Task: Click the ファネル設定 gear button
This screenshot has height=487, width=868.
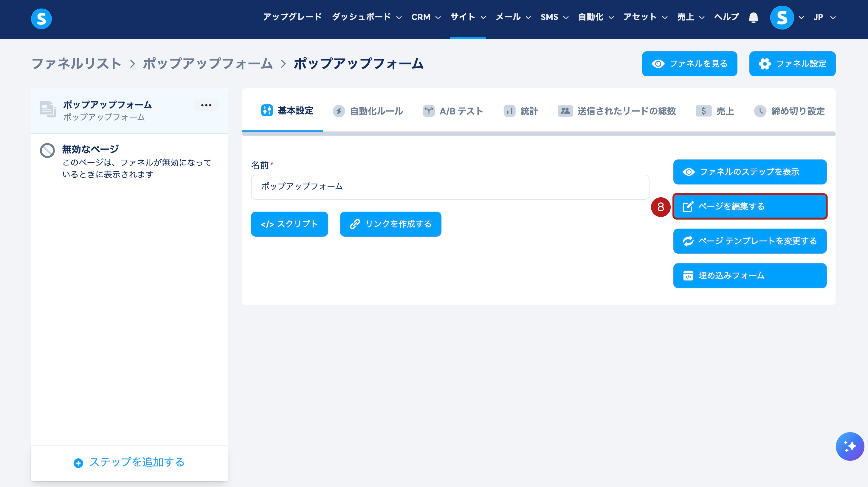Action: click(792, 64)
